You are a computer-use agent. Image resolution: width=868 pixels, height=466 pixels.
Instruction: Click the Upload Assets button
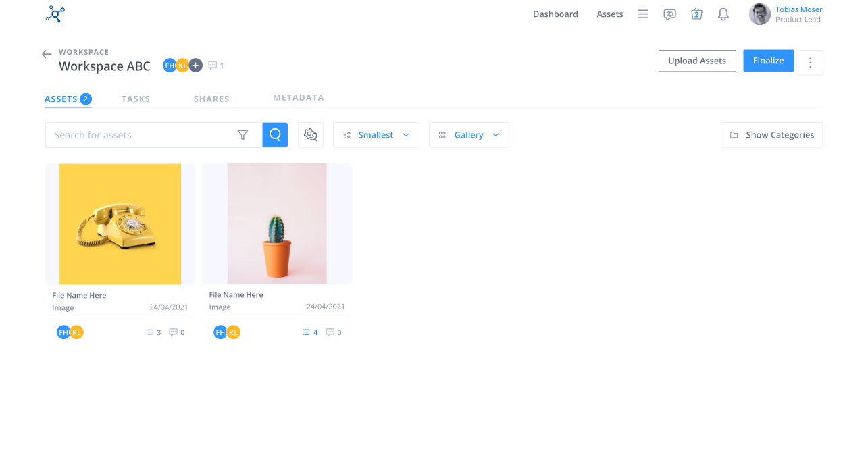pyautogui.click(x=697, y=61)
